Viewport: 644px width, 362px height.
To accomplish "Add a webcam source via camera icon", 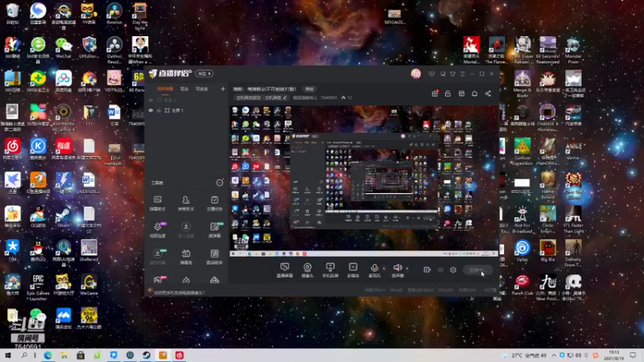I will 308,268.
